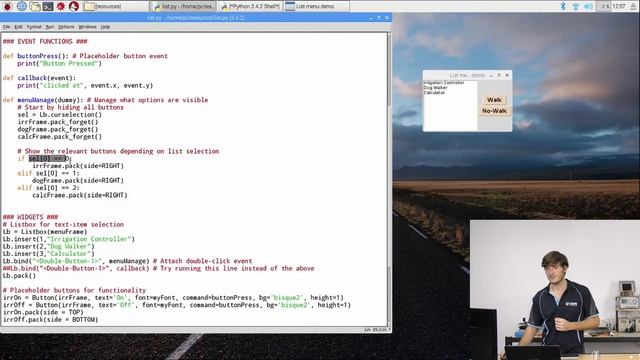Click the highlighted 'sel[0] == 0' text

[49, 159]
